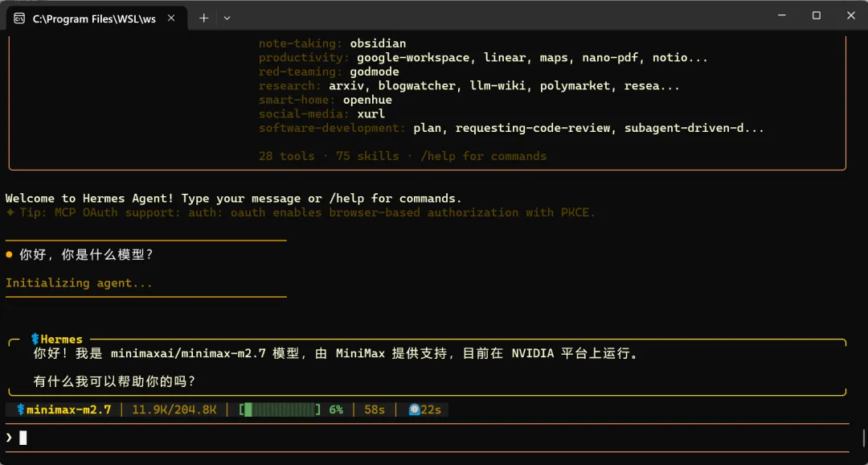Minimize the terminal window

pos(782,15)
